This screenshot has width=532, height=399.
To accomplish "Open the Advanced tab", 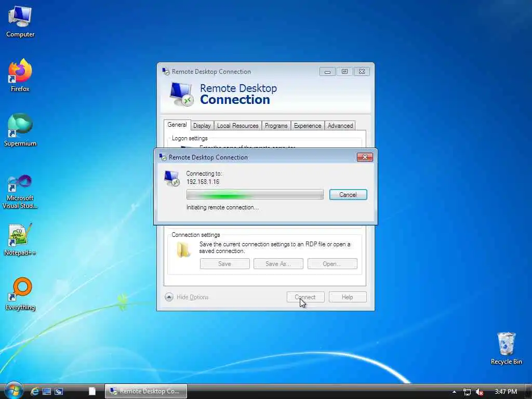I will click(340, 126).
